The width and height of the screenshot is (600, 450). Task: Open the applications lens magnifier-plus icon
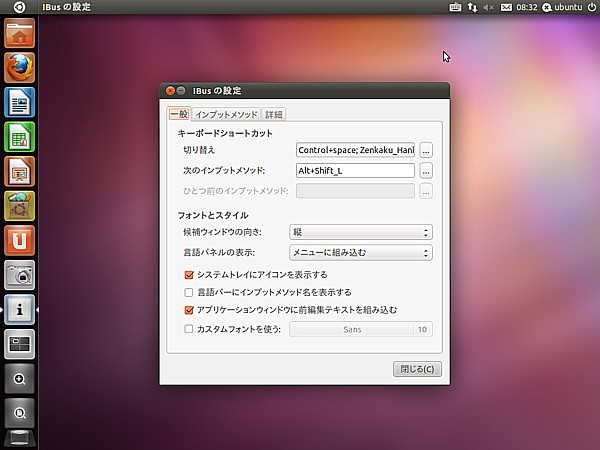(x=20, y=379)
